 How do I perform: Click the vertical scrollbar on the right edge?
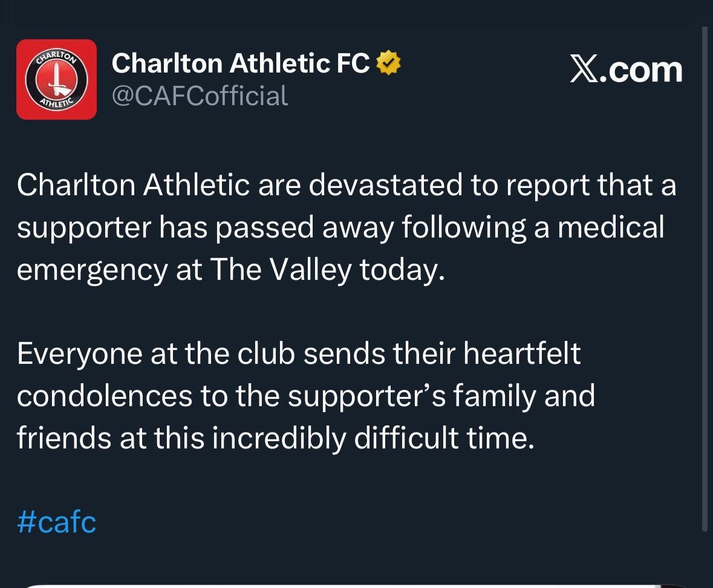click(x=705, y=279)
